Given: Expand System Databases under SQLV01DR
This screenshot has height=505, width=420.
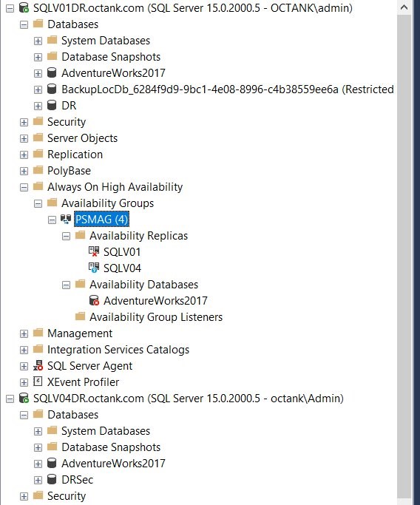Looking at the screenshot, I should click(x=38, y=41).
